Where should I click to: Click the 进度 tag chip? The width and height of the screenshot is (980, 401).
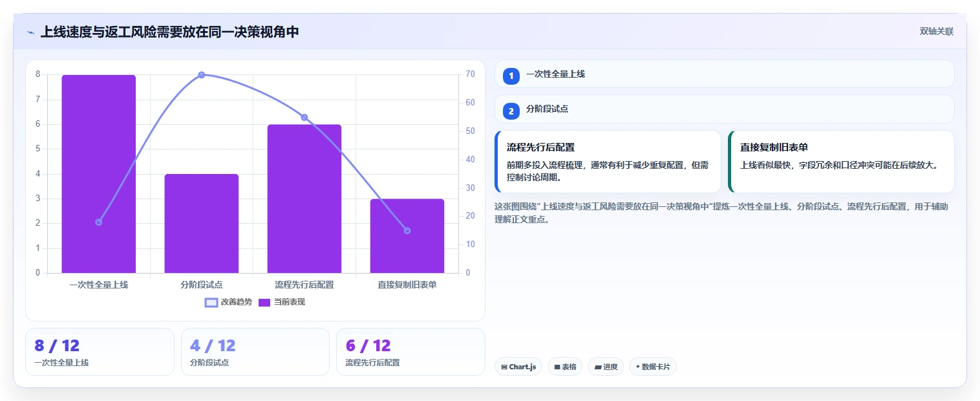[606, 367]
